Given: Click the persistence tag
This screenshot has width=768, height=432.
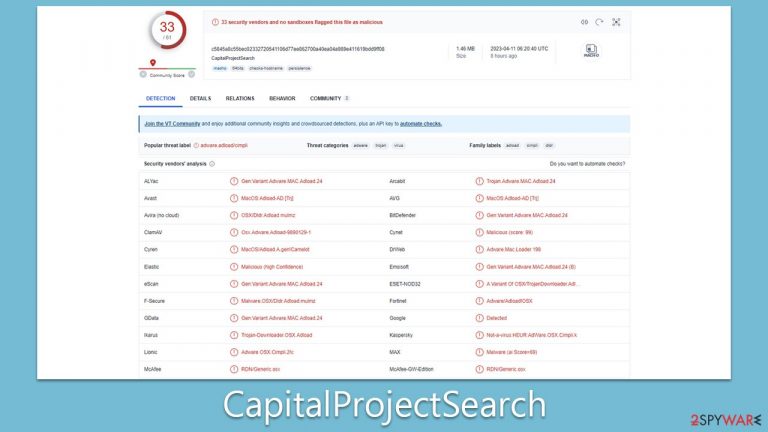Looking at the screenshot, I should [x=299, y=69].
